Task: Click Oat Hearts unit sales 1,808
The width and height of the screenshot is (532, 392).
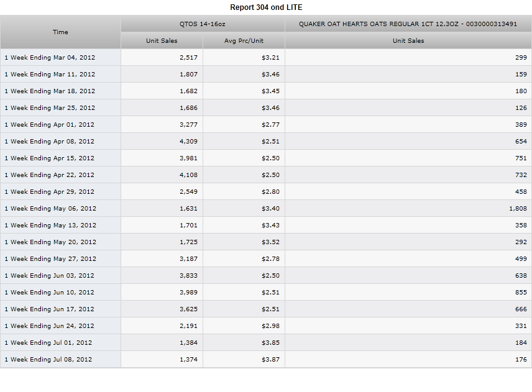Action: click(x=518, y=209)
